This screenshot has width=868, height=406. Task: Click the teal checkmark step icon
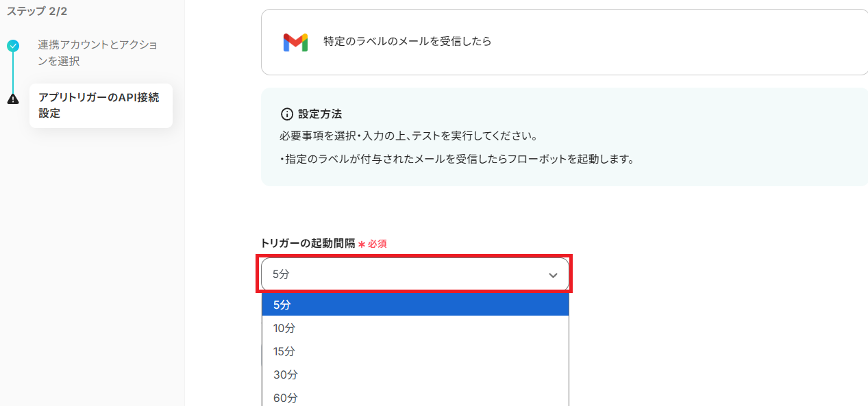click(x=13, y=46)
